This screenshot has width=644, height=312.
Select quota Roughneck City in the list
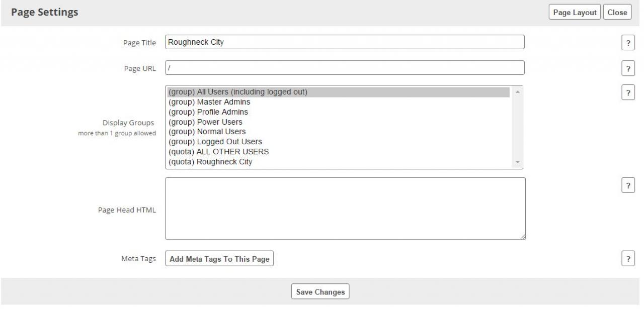point(210,162)
